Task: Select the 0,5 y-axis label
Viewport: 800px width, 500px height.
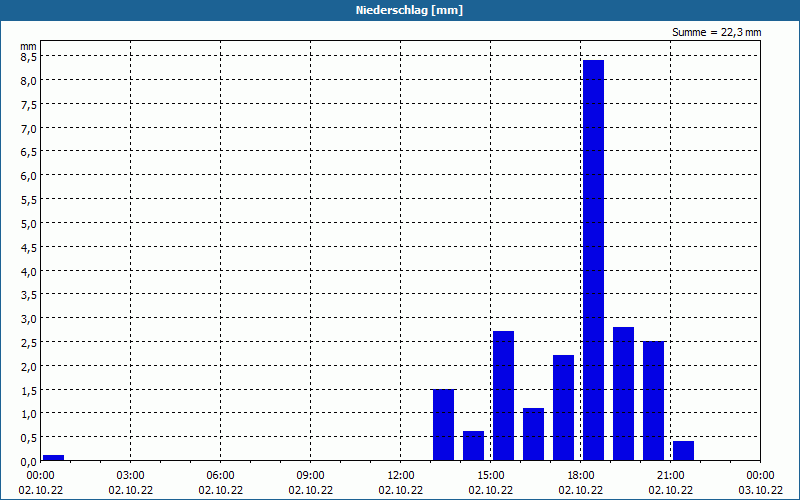Action: [29, 438]
